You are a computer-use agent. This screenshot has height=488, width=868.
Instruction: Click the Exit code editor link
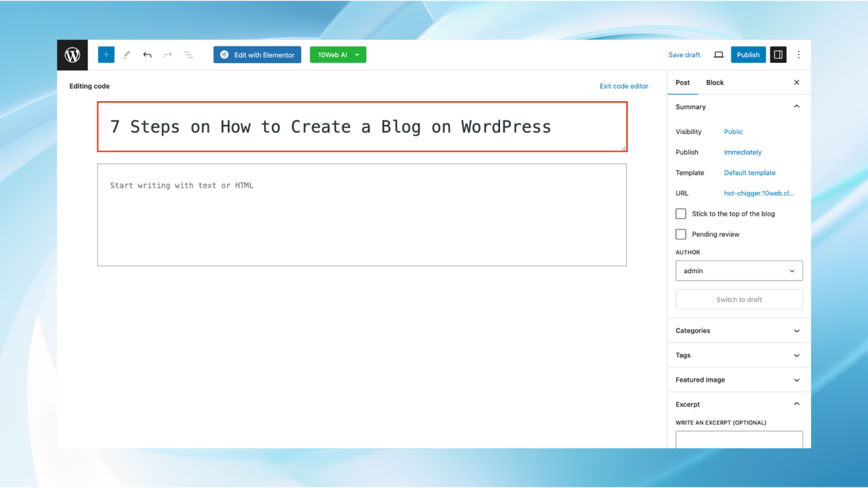624,86
